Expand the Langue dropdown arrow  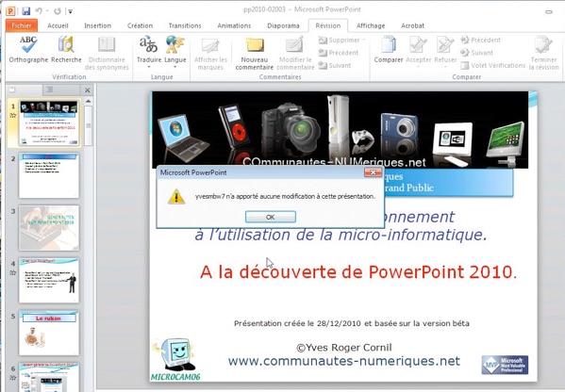175,67
